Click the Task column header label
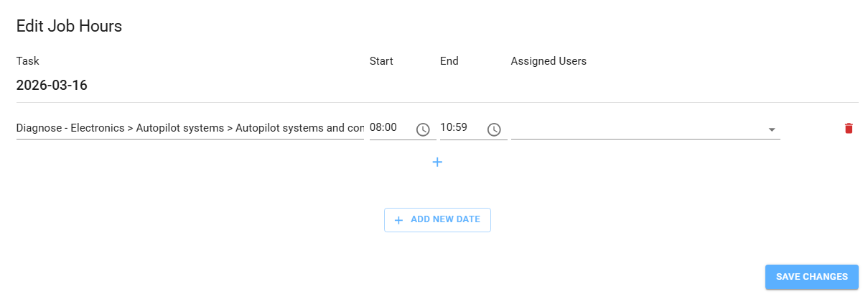Screen dimensions: 868x297 27,61
